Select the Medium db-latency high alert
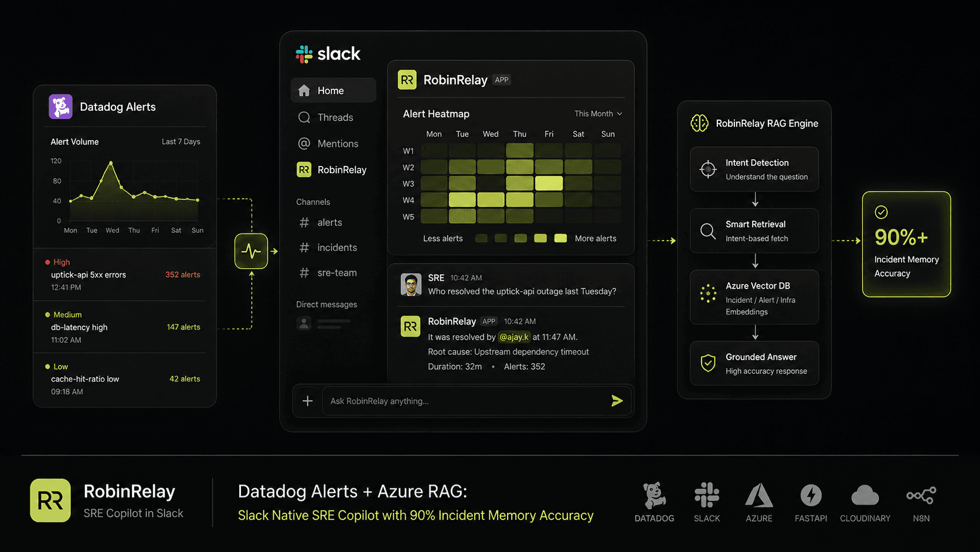This screenshot has height=552, width=980. click(x=125, y=327)
